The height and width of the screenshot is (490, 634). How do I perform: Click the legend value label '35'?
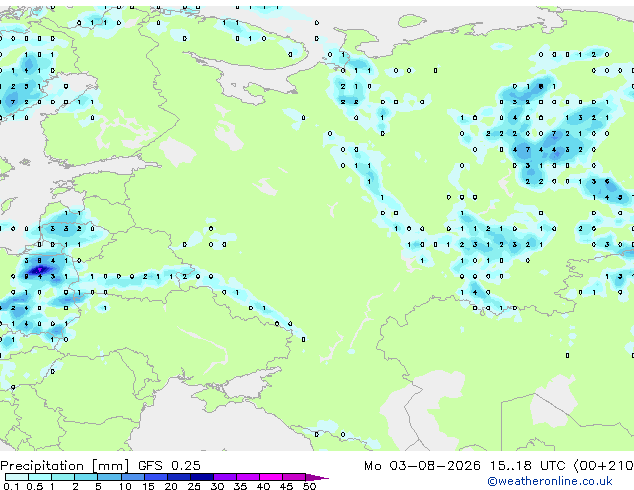pyautogui.click(x=240, y=486)
